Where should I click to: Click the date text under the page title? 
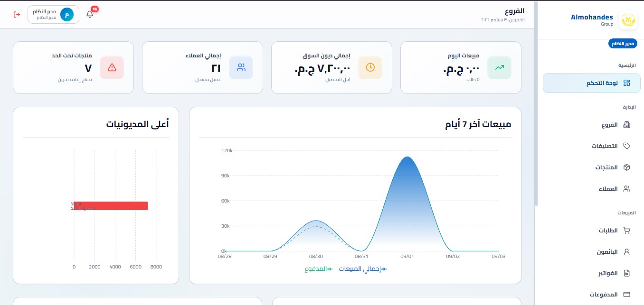pyautogui.click(x=503, y=20)
